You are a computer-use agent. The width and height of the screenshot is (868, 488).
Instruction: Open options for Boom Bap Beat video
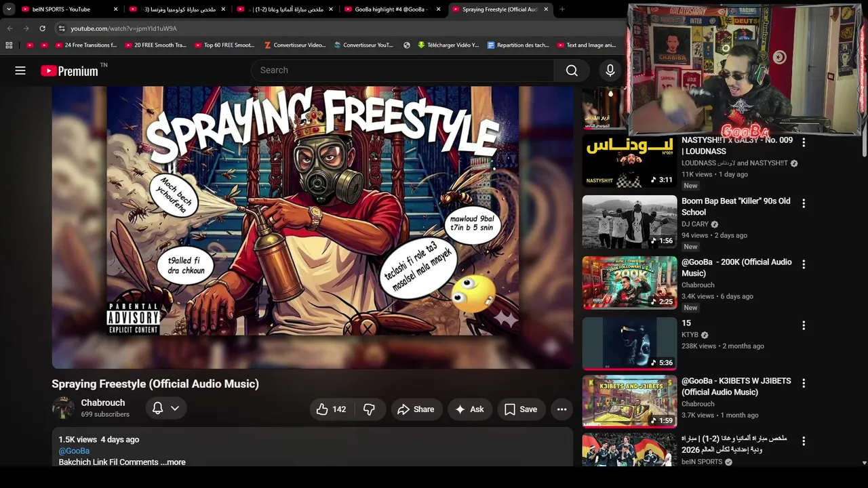pyautogui.click(x=804, y=203)
